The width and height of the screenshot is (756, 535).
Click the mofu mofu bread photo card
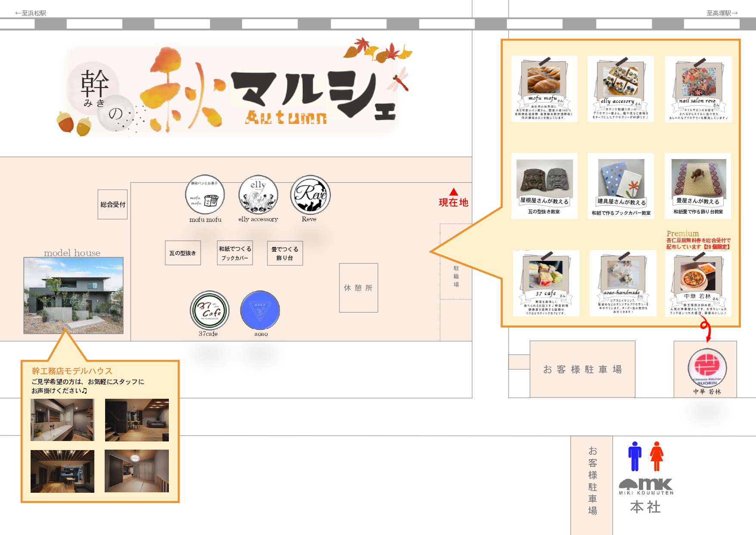(x=544, y=89)
